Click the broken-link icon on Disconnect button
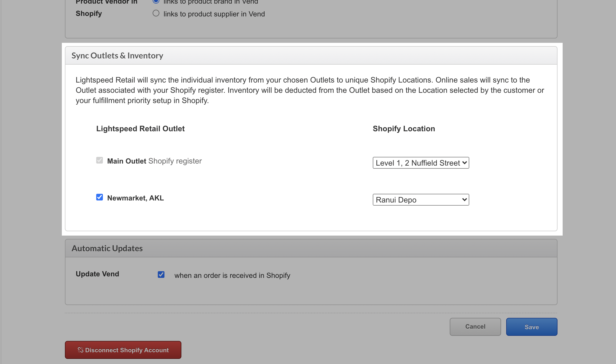The height and width of the screenshot is (364, 616). [80, 350]
